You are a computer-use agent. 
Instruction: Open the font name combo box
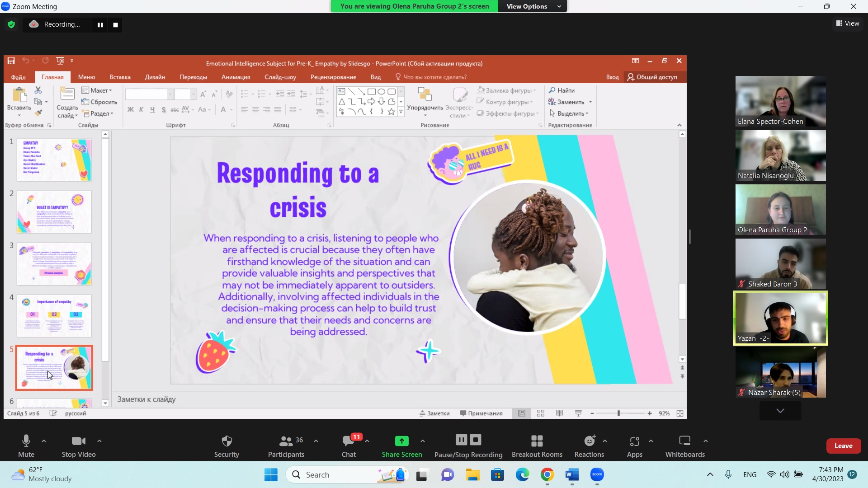click(x=150, y=94)
